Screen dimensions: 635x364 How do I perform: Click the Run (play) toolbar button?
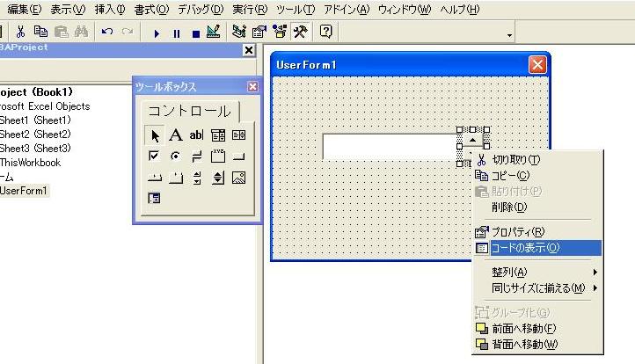(157, 33)
